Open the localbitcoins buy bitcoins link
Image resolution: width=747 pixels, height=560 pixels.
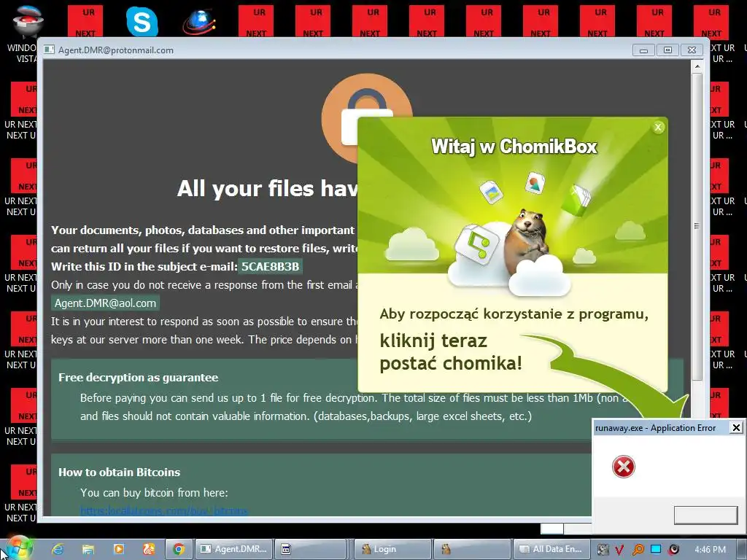point(164,511)
